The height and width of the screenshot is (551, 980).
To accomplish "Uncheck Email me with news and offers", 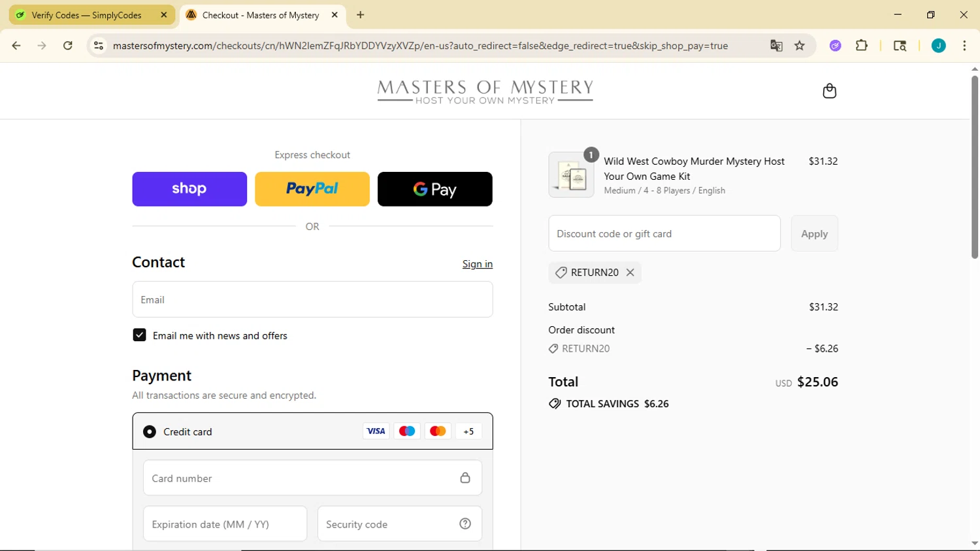I will 139,335.
